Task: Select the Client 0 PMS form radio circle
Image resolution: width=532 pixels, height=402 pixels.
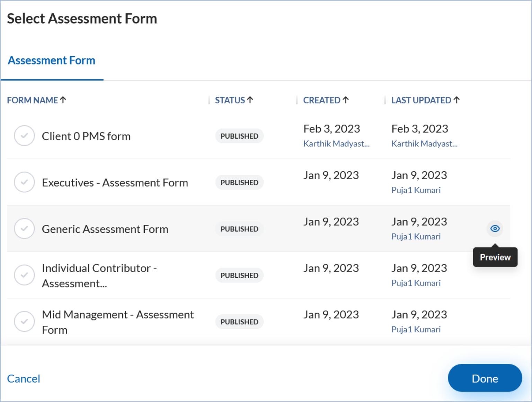Action: click(x=24, y=136)
